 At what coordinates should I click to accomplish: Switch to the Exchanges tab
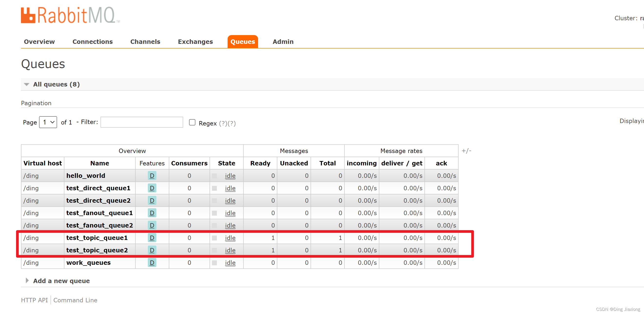195,42
